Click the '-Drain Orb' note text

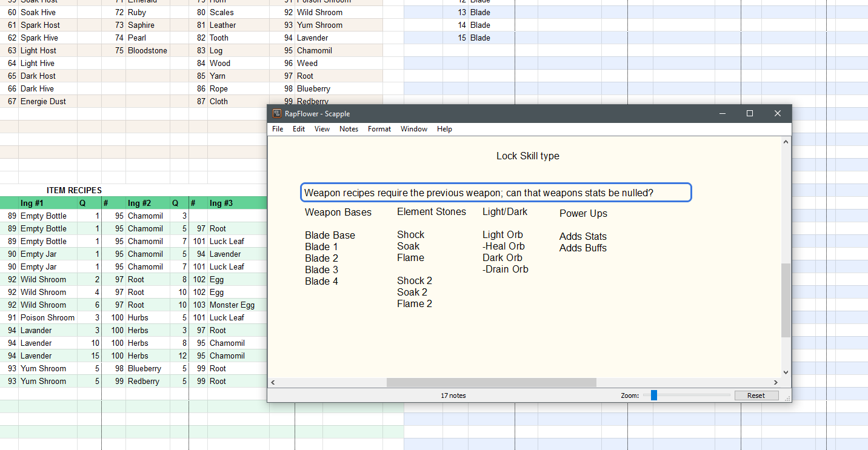tap(506, 269)
